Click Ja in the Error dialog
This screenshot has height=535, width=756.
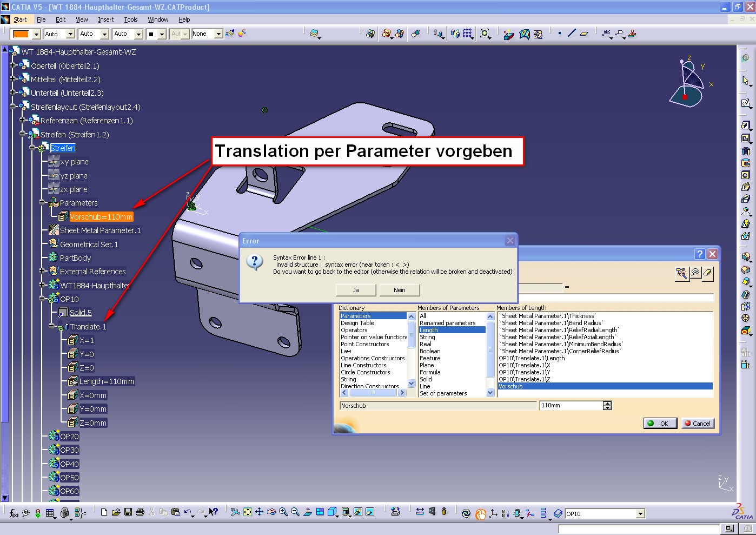[356, 290]
